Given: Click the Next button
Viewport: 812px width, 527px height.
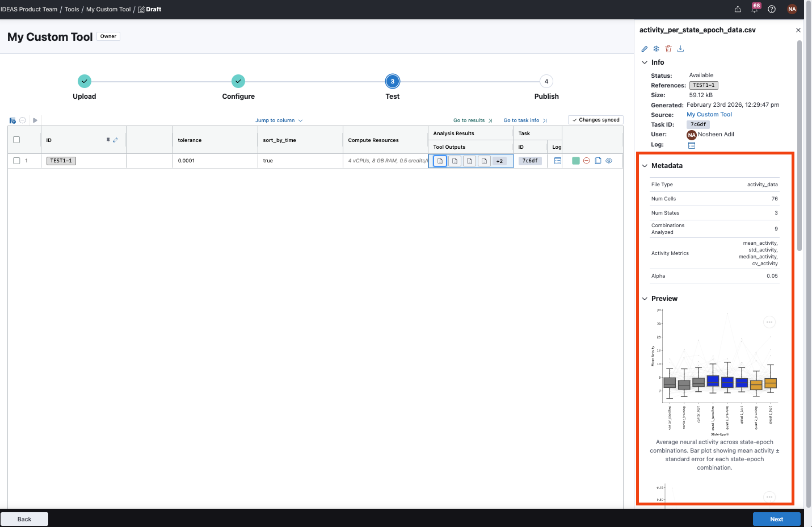Looking at the screenshot, I should pos(776,519).
